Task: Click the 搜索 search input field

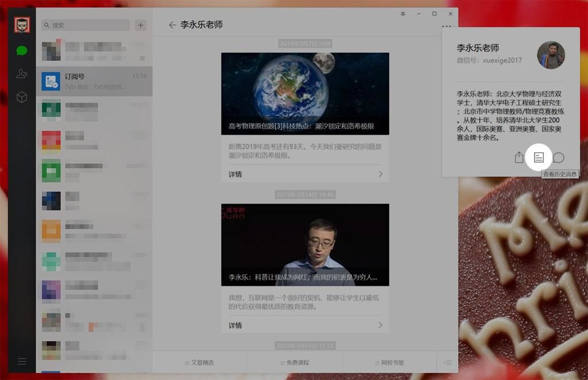Action: click(86, 25)
